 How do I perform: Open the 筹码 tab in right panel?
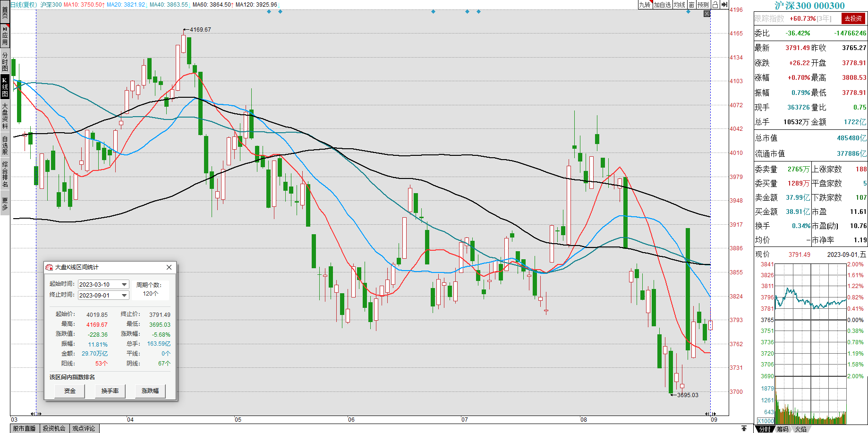click(783, 429)
